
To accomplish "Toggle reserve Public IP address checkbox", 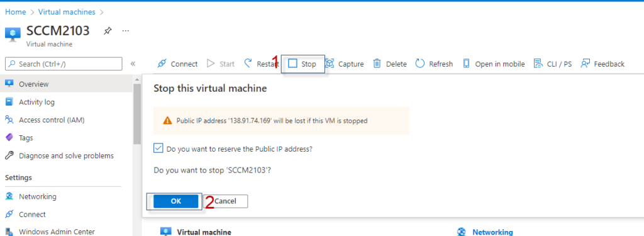I will click(158, 148).
